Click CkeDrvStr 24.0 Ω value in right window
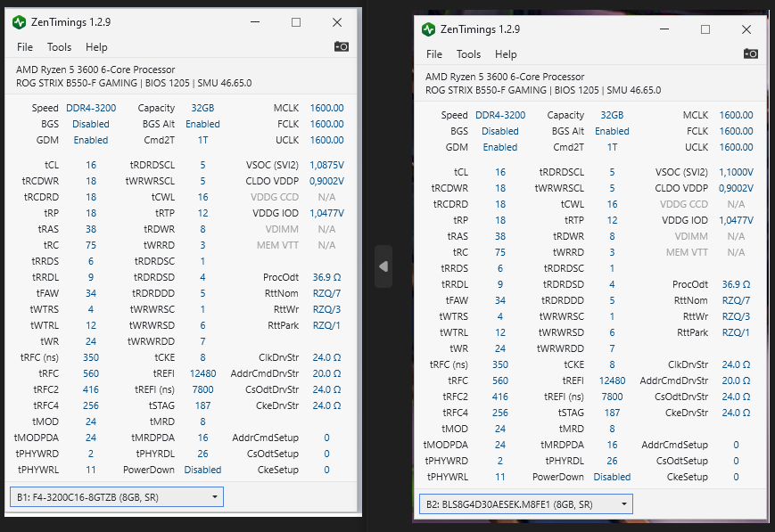 tap(736, 413)
